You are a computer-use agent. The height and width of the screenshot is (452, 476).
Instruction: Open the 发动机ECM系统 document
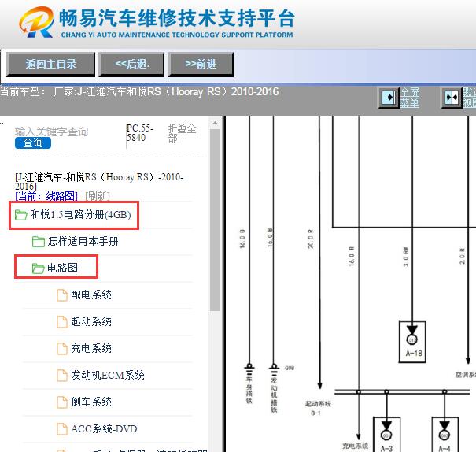[108, 375]
